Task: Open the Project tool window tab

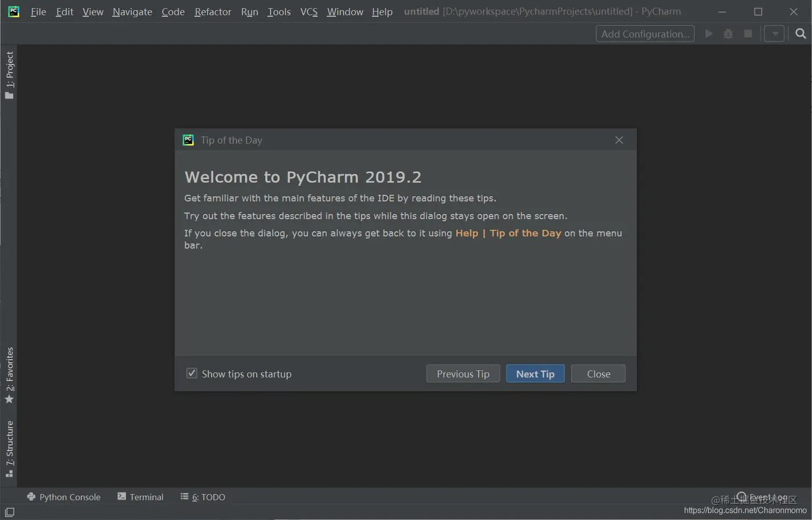Action: tap(9, 75)
